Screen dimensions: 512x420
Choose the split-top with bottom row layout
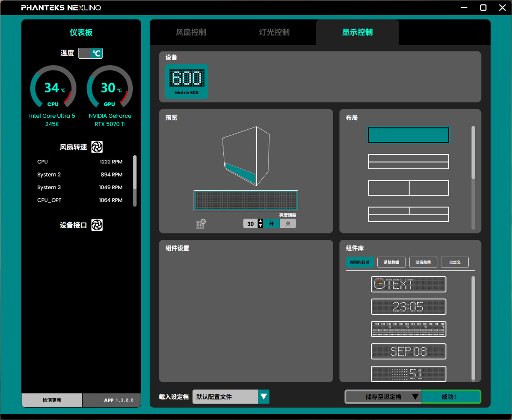(409, 214)
